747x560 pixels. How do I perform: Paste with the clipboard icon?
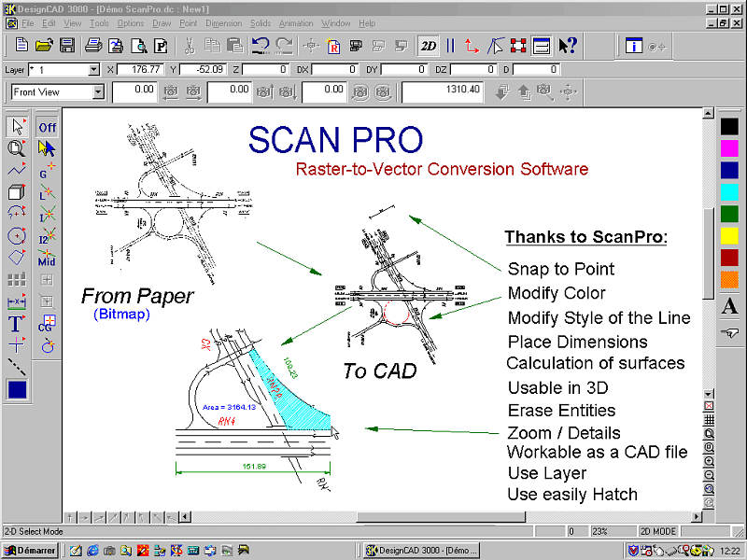pyautogui.click(x=234, y=45)
